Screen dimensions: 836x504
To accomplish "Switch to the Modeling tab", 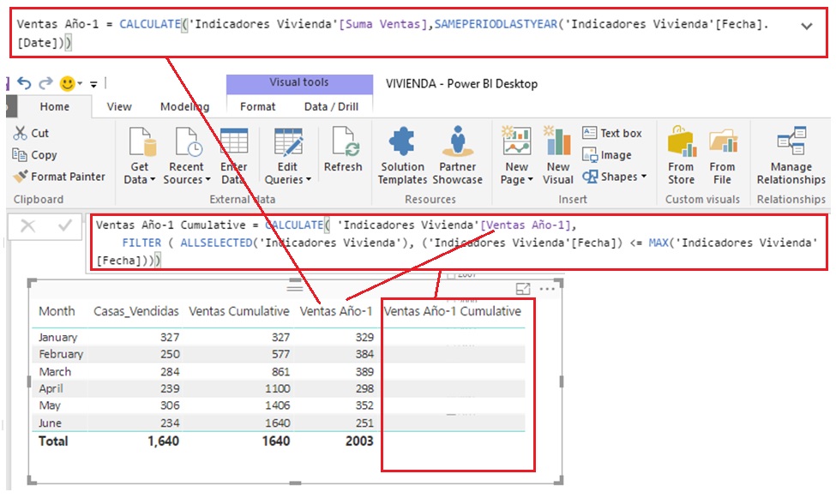I will point(184,106).
